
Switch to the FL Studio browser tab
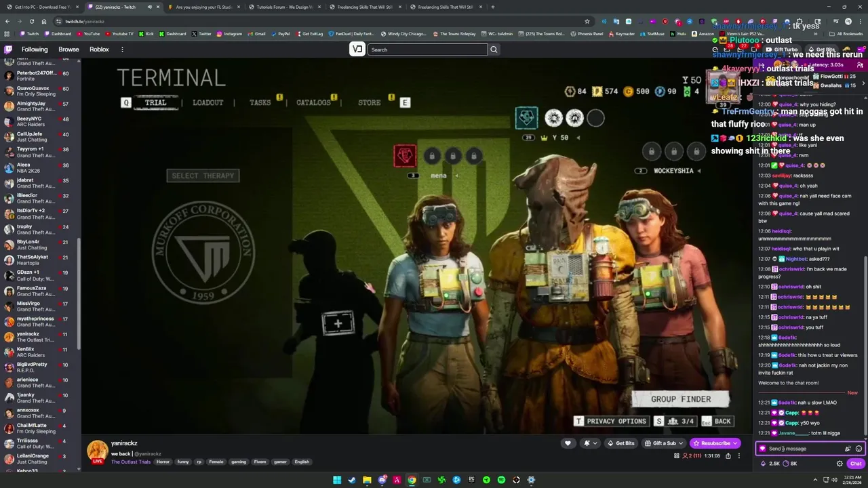coord(205,7)
